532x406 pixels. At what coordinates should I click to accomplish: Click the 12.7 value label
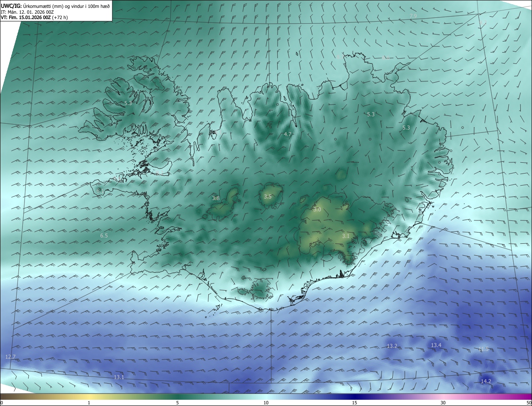tap(10, 357)
